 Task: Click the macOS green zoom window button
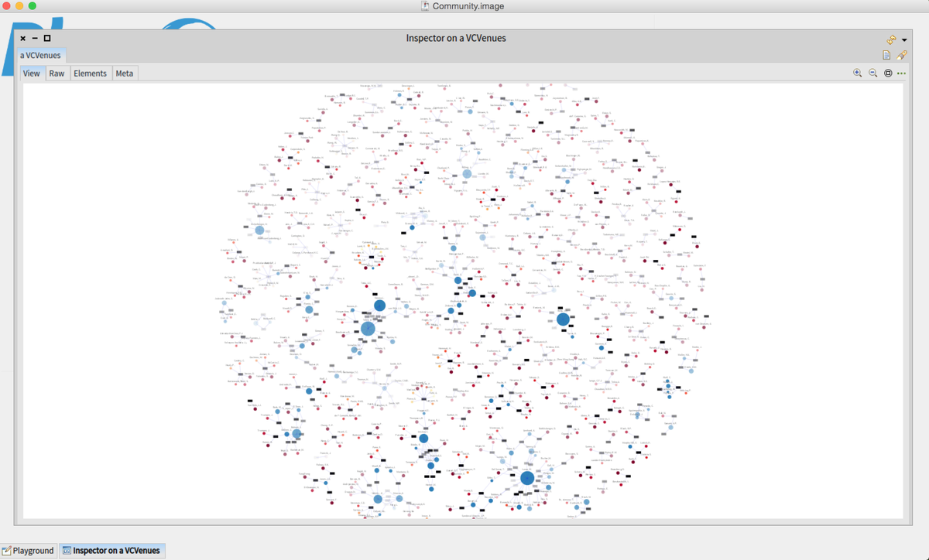click(33, 6)
